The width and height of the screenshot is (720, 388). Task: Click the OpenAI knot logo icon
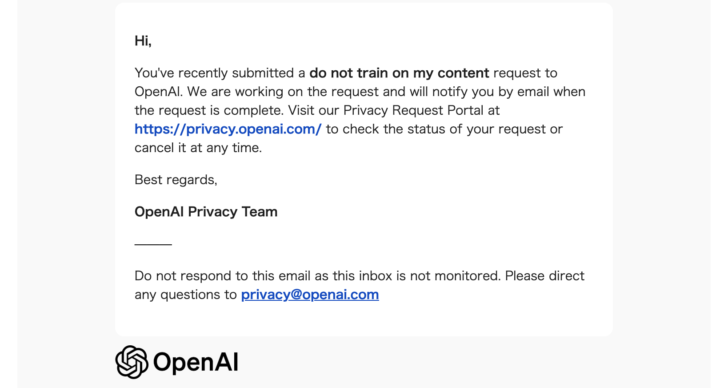point(132,362)
